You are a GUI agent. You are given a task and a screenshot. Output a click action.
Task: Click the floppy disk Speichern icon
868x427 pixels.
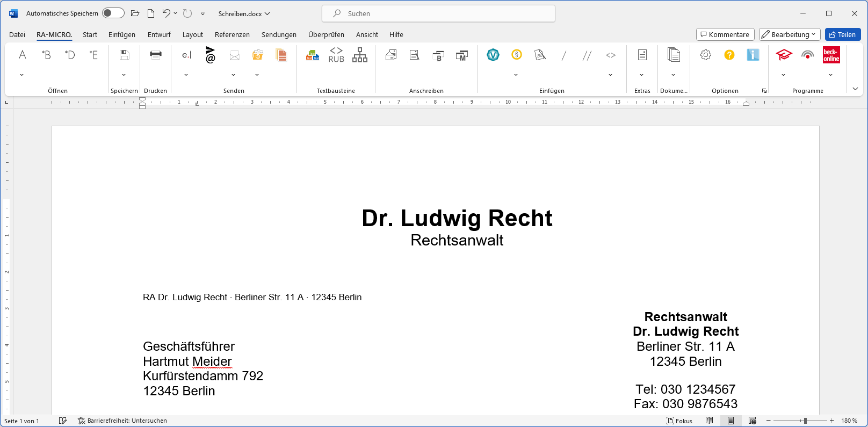click(x=124, y=55)
